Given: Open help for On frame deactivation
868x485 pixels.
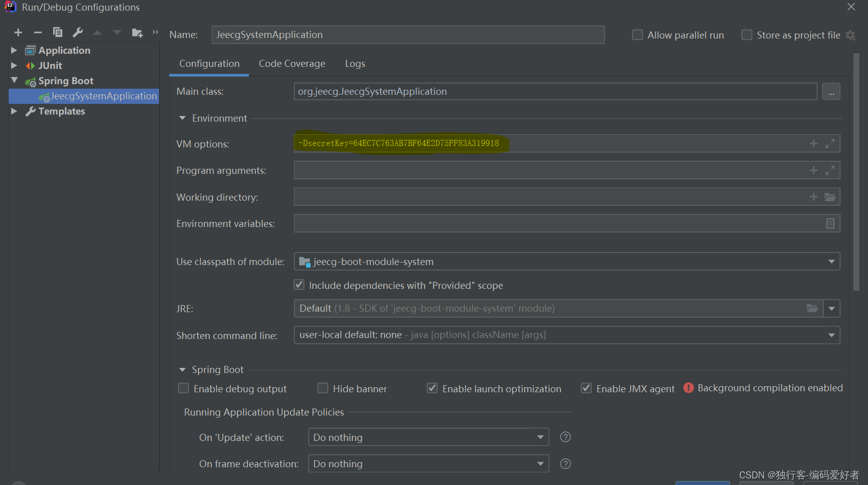Looking at the screenshot, I should coord(565,464).
